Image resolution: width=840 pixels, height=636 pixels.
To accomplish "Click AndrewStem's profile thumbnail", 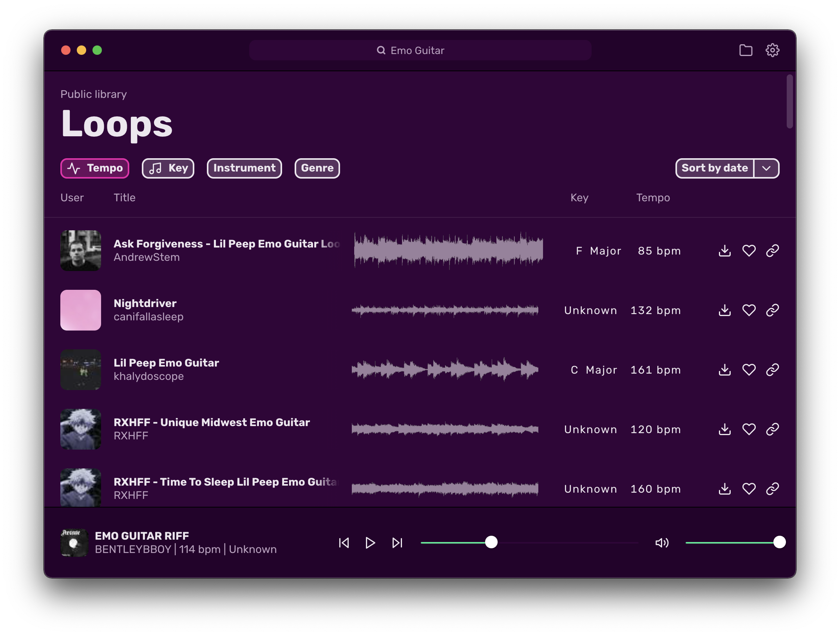I will pyautogui.click(x=81, y=251).
